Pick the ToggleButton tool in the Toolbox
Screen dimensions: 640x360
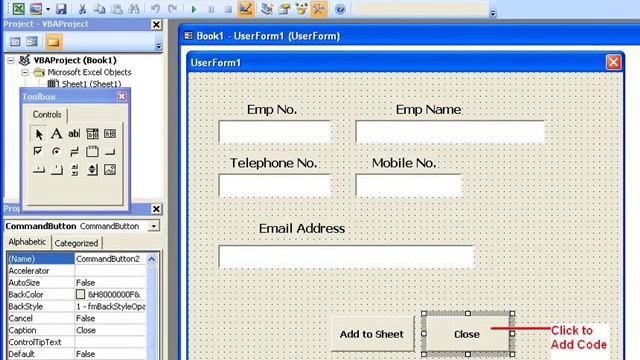(x=74, y=152)
